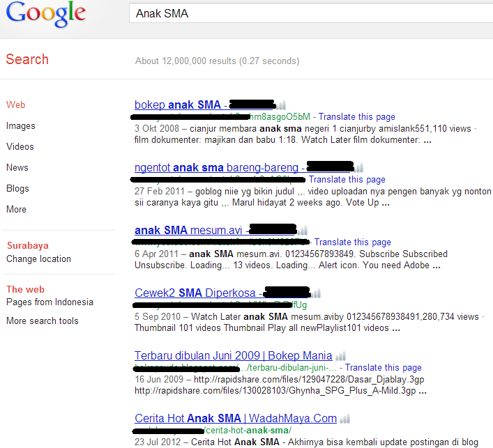Click the bar-chart icon beside the 3 Okt 2008 result
This screenshot has height=448, width=493.
pos(281,105)
